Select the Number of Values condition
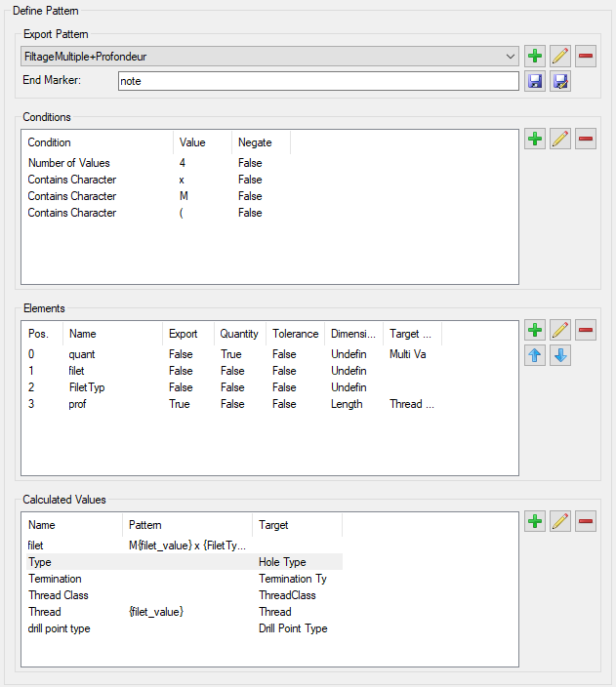This screenshot has width=616, height=687. pyautogui.click(x=68, y=163)
